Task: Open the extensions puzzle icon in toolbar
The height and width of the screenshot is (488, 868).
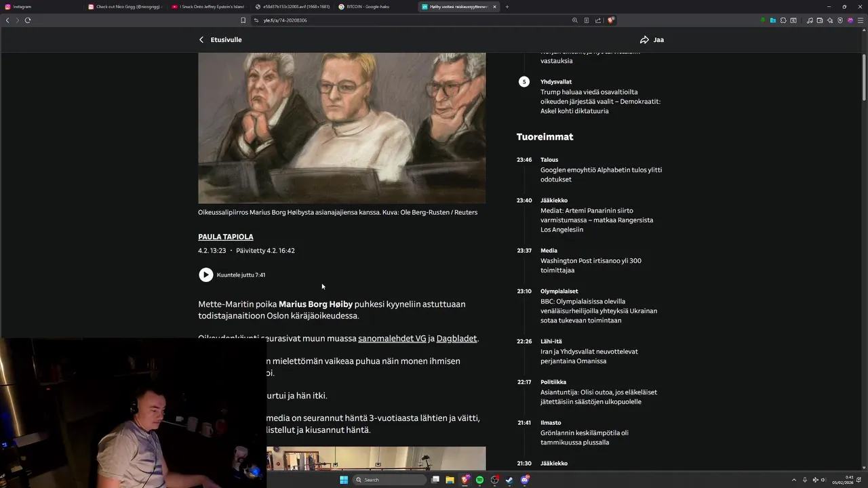Action: [783, 20]
